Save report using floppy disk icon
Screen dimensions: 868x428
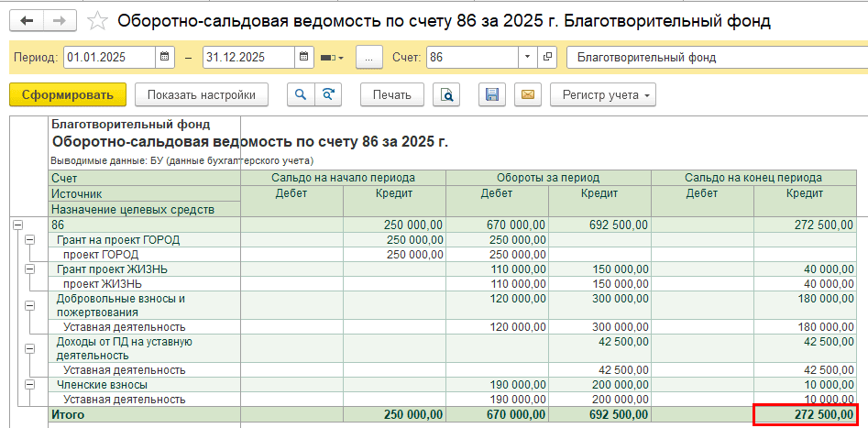click(491, 94)
